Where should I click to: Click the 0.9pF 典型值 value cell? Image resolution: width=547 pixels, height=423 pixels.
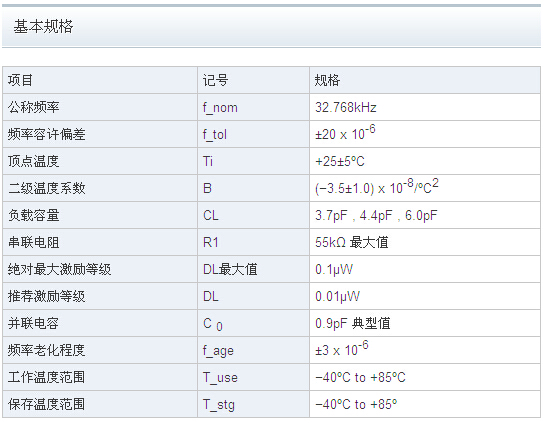coord(425,323)
